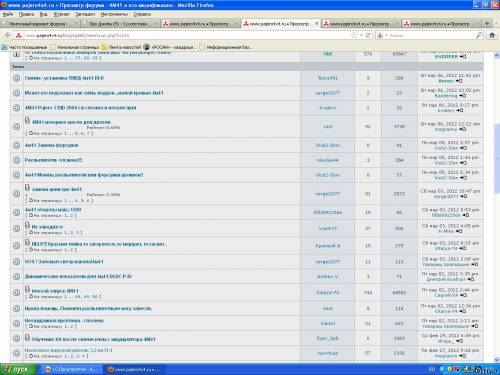Open author profile link Красный А
This screenshot has height=375, width=500.
click(328, 246)
